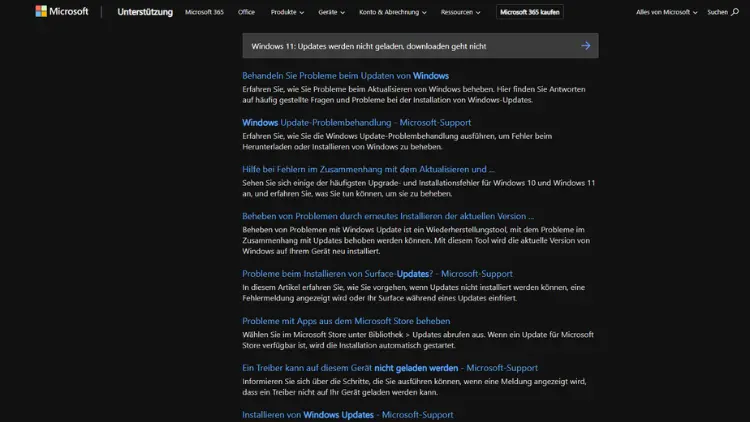Expand the Geräte dropdown menu

coord(331,12)
